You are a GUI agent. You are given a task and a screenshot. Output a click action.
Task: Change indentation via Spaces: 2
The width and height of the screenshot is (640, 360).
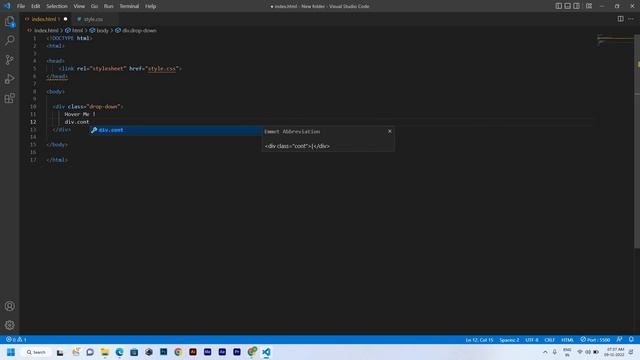tap(509, 340)
